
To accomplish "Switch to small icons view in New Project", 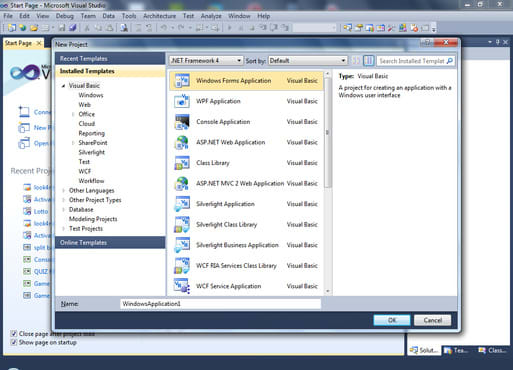I will click(356, 61).
